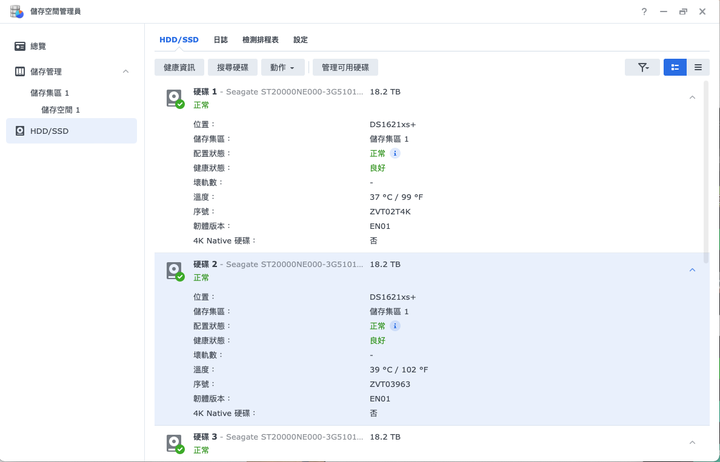The width and height of the screenshot is (720, 462).
Task: Click the 硬碟 2 header title
Action: coord(205,265)
